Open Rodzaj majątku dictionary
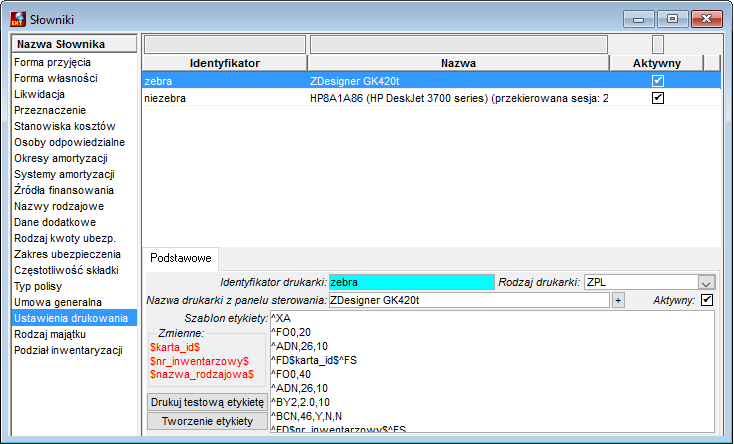Image resolution: width=734 pixels, height=444 pixels. click(50, 334)
